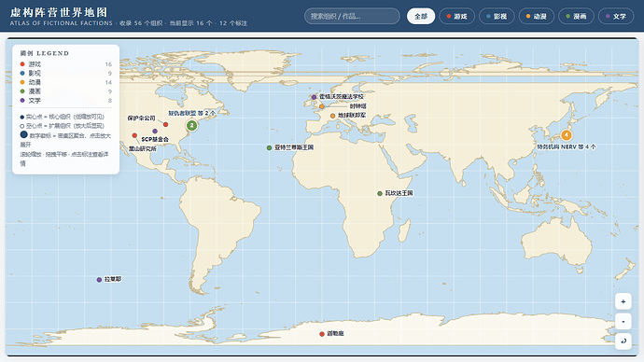Image resolution: width=644 pixels, height=362 pixels.
Task: Select the 亚特兰蒂斯王国 marker in the Atlantic
Action: point(269,147)
